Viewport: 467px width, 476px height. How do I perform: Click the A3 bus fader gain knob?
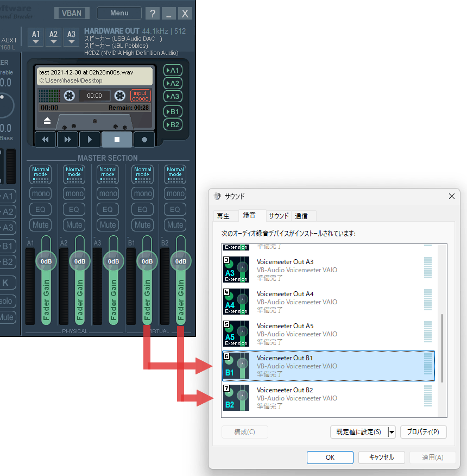(113, 261)
